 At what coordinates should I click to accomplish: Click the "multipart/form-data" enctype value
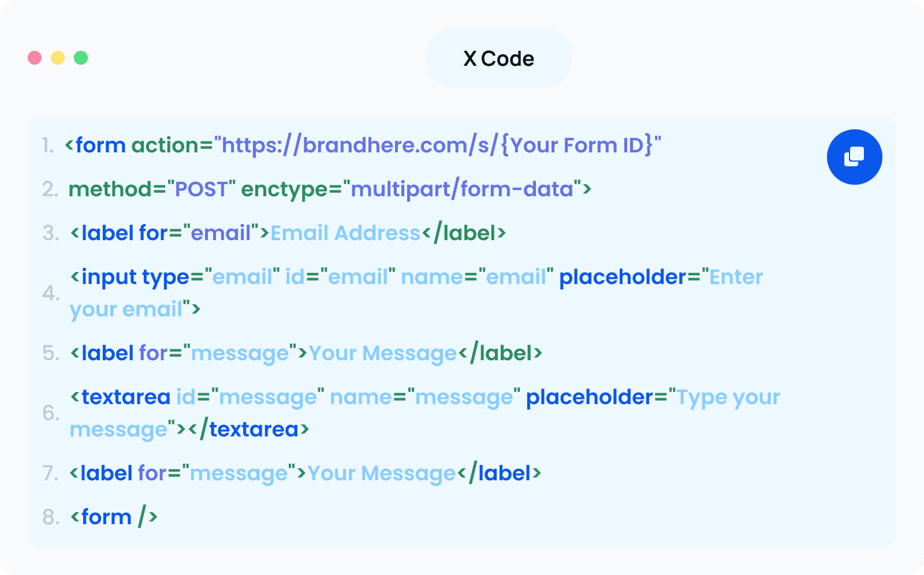click(x=462, y=189)
